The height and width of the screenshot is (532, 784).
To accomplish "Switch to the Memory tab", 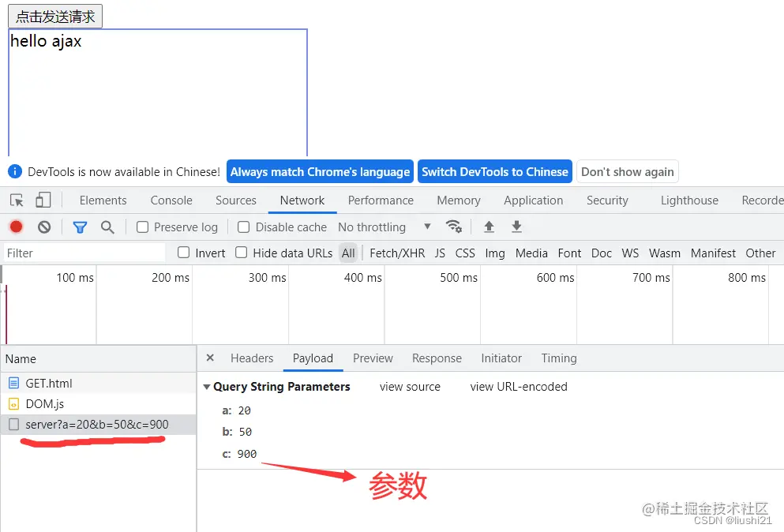I will coord(459,200).
